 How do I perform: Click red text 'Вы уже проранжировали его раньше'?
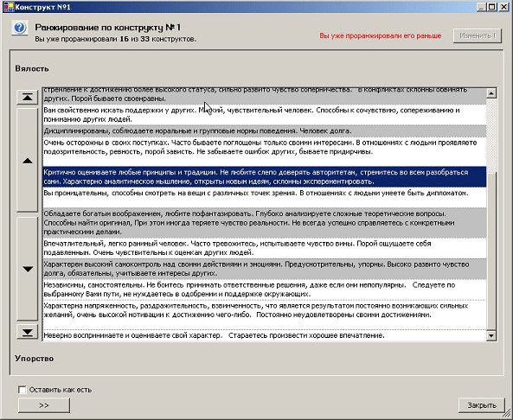[x=380, y=35]
